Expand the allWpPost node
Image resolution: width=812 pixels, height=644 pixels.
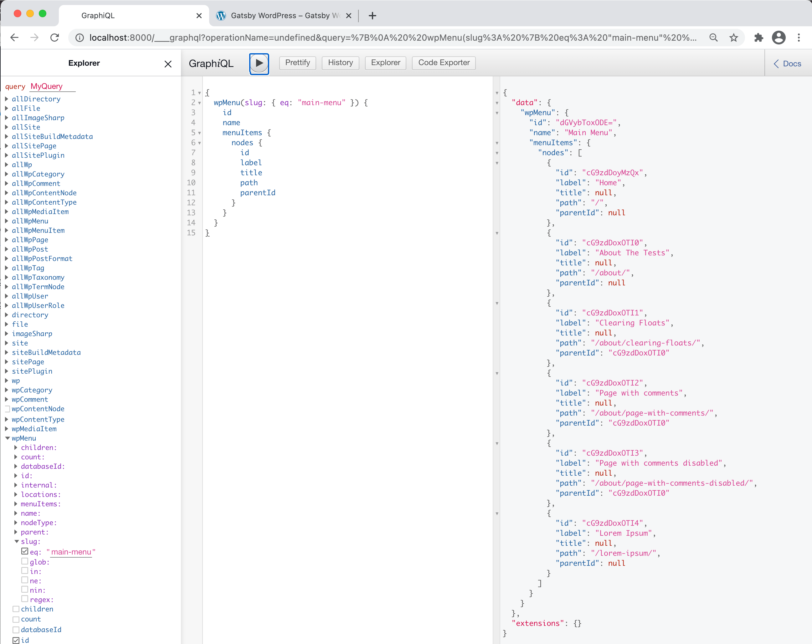pyautogui.click(x=6, y=249)
